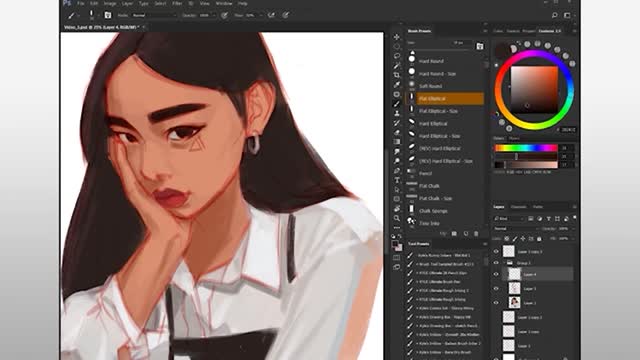This screenshot has height=360, width=640.
Task: Hide Layer 4 eye icon
Action: point(496,274)
